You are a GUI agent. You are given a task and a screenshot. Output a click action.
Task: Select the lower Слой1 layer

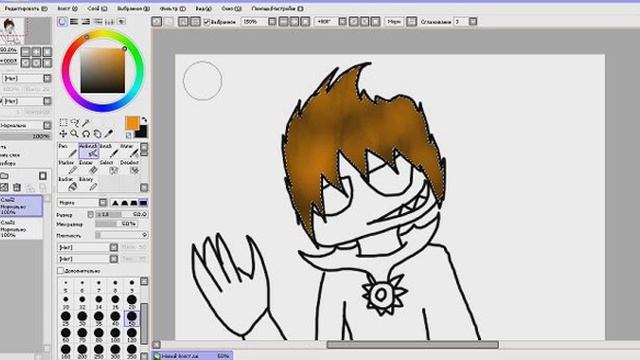[x=21, y=229]
